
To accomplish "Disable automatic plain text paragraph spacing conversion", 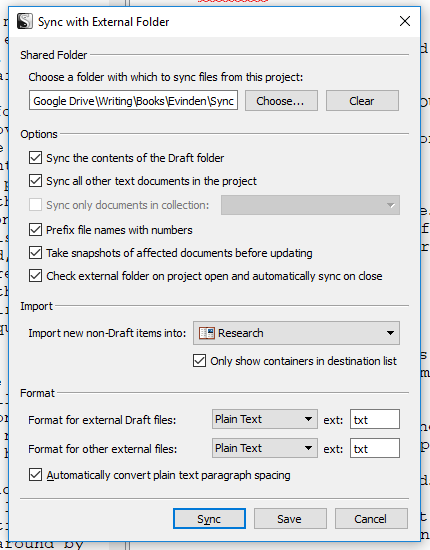I will coord(35,475).
